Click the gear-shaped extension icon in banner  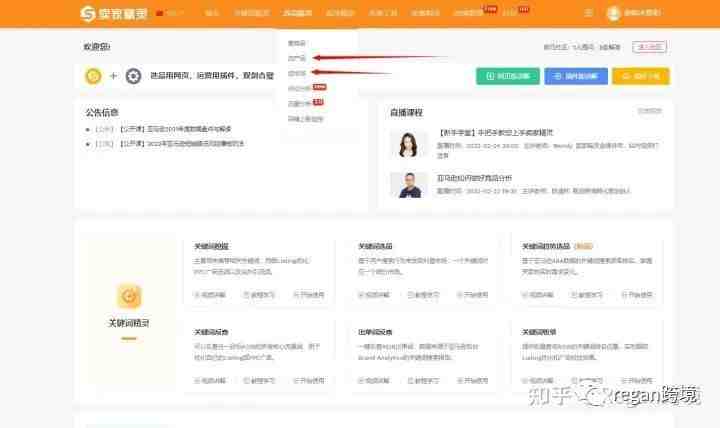coord(133,76)
